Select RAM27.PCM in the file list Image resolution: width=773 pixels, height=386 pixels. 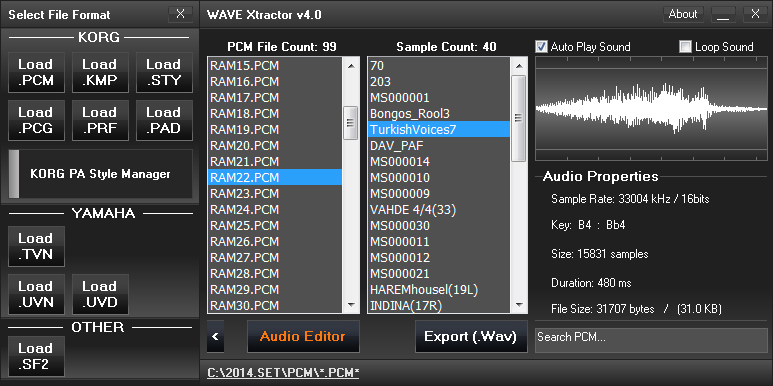[x=275, y=258]
